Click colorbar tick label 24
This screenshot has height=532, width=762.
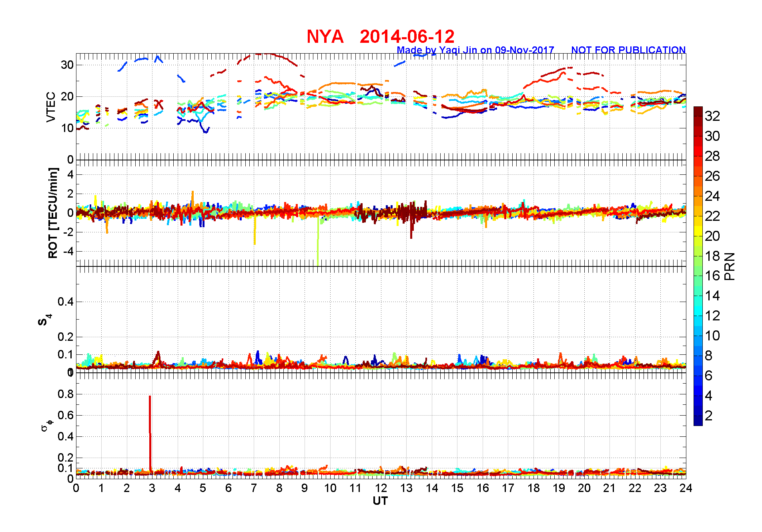point(712,196)
